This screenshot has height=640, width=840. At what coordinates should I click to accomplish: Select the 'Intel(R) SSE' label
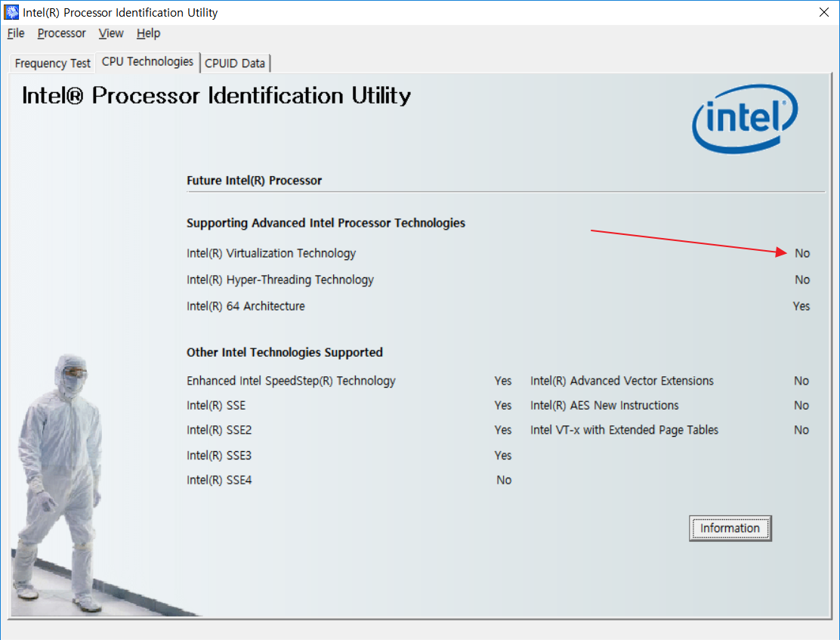click(216, 405)
